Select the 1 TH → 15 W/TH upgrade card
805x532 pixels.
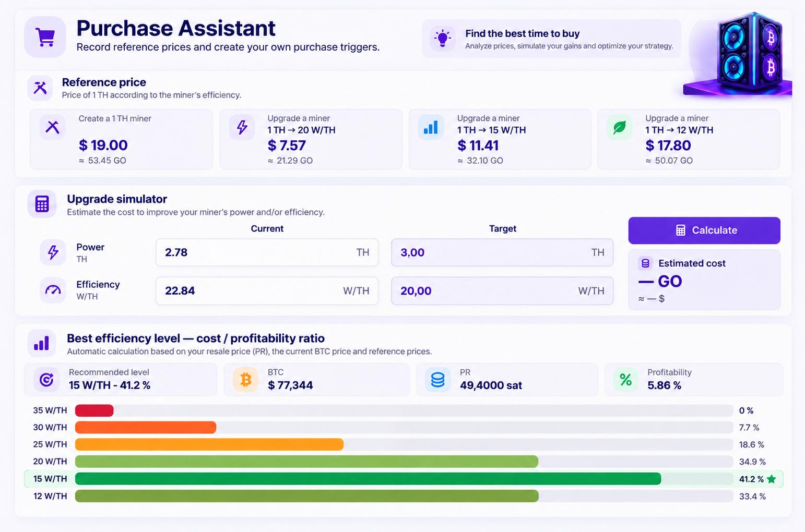(500, 139)
